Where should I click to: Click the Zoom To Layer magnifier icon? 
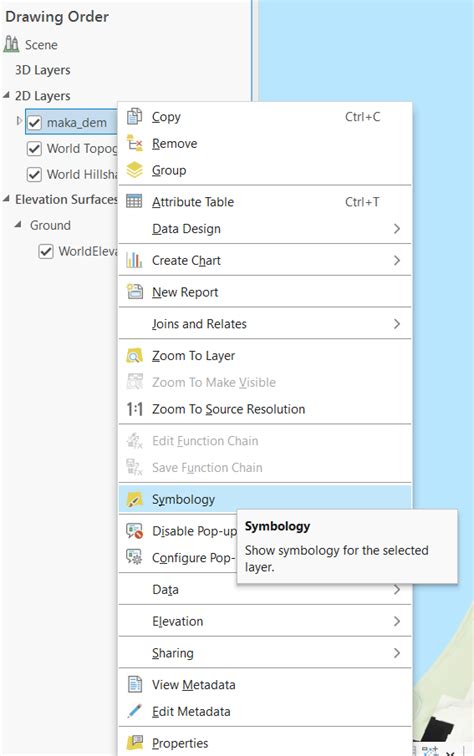click(x=134, y=355)
